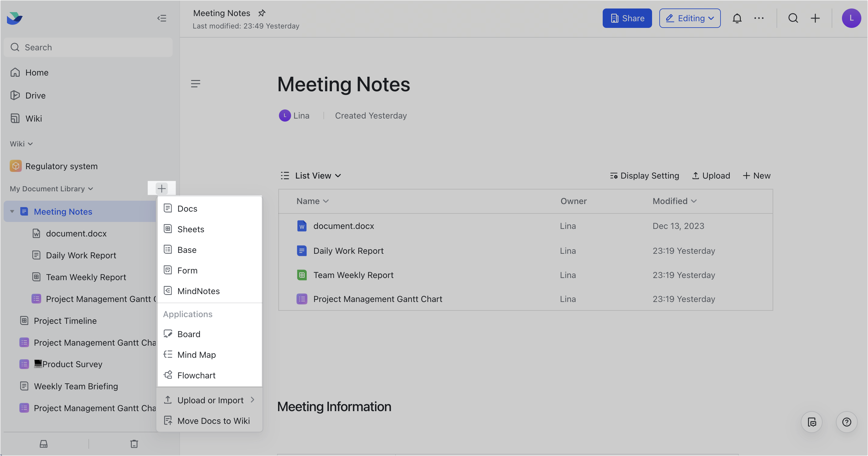Click the help question mark button
Screen dimensions: 868x456
847,422
